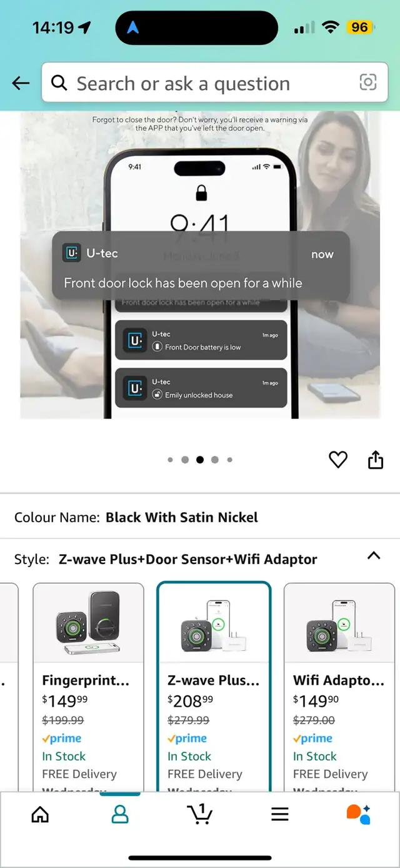This screenshot has width=400, height=868.
Task: Open the account profile tab
Action: (x=120, y=814)
